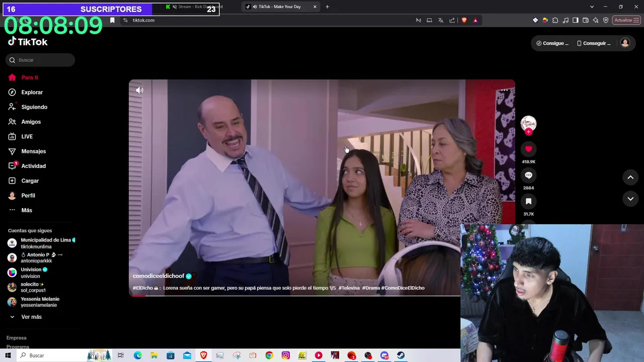Go to the previous video with the up arrow
Screen dimensions: 644x362
click(630, 177)
